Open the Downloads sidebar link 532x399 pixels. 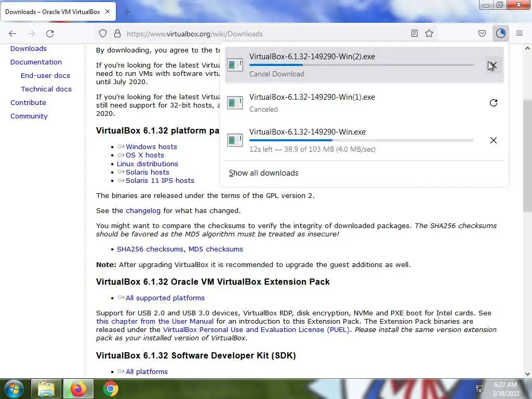click(x=29, y=48)
